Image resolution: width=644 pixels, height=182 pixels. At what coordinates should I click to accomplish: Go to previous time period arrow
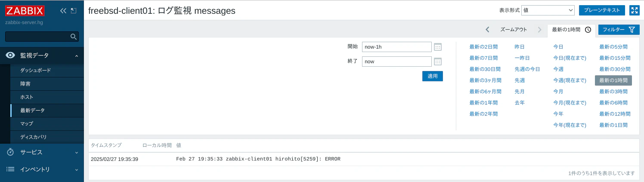click(x=487, y=30)
